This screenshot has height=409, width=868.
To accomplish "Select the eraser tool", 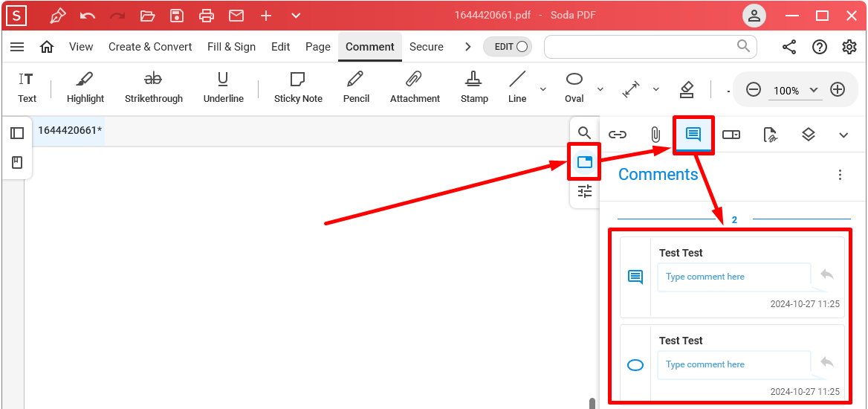I will click(687, 89).
